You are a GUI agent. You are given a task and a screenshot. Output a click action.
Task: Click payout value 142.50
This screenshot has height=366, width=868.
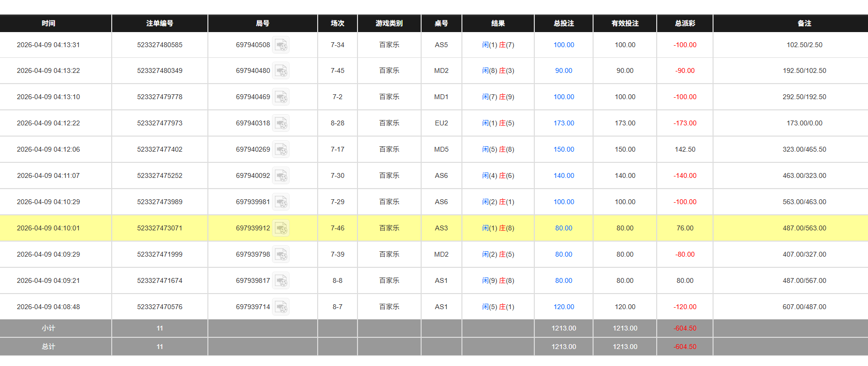[685, 150]
